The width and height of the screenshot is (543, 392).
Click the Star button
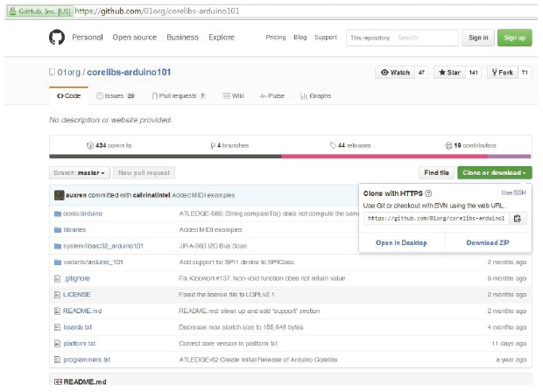click(x=449, y=73)
